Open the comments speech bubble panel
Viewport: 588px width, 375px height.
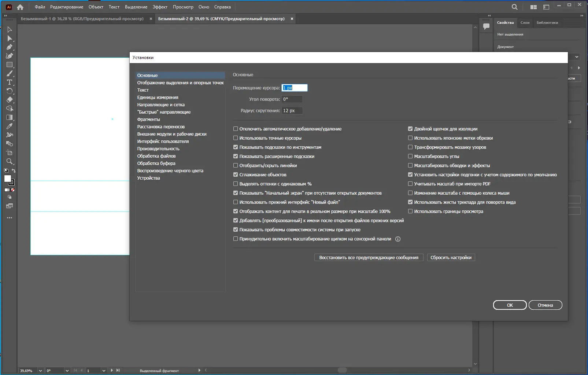486,26
